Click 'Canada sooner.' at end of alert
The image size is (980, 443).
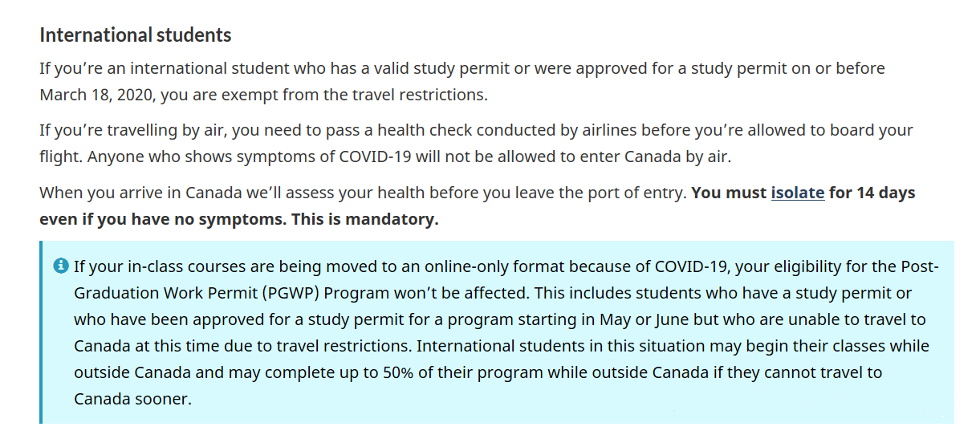[133, 399]
